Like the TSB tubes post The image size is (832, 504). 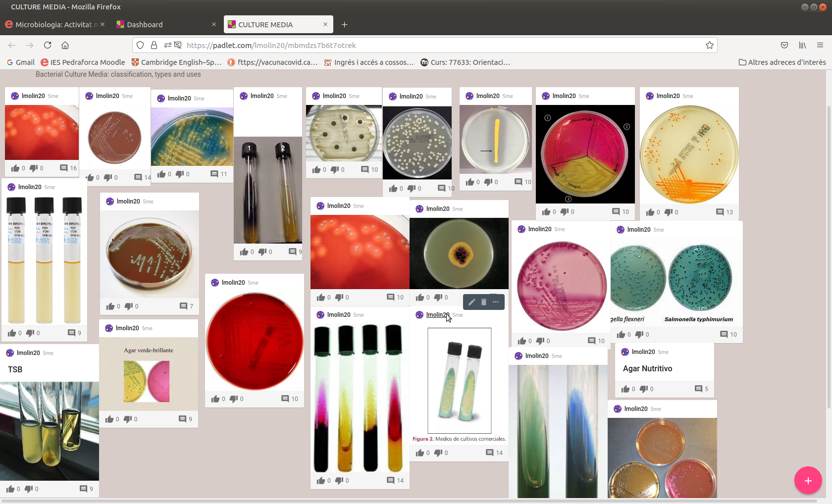coord(10,489)
